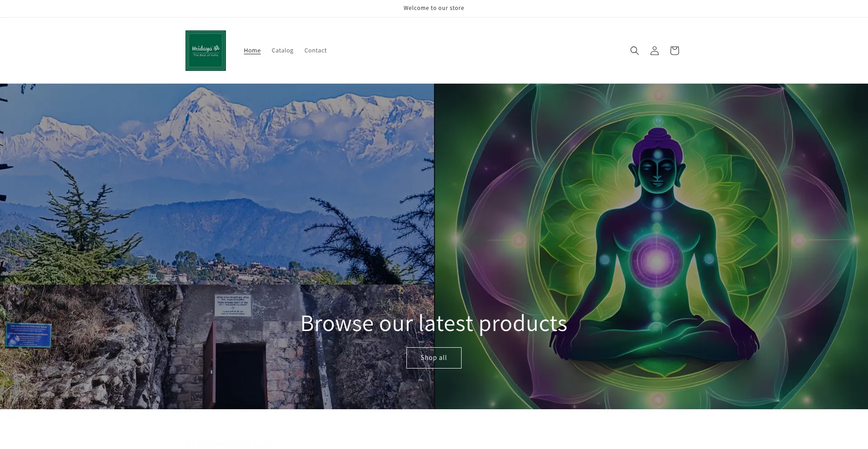
Task: Open the Catalog menu link
Action: tap(282, 51)
